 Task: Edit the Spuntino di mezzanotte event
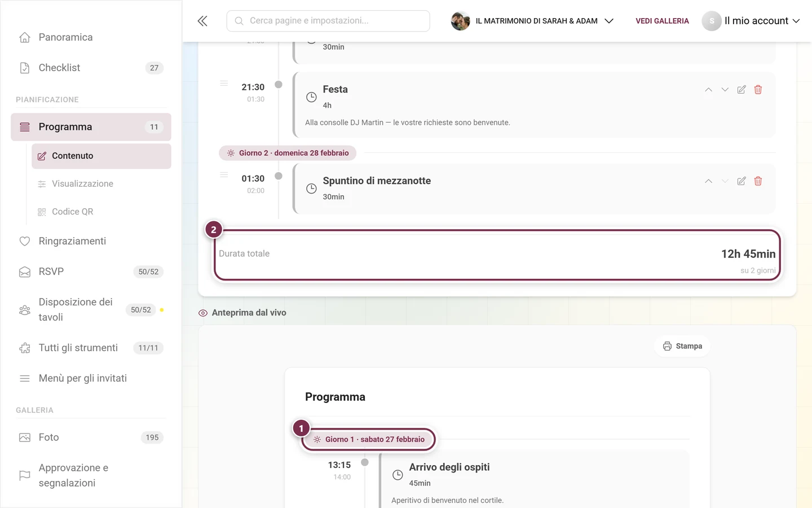(x=742, y=181)
